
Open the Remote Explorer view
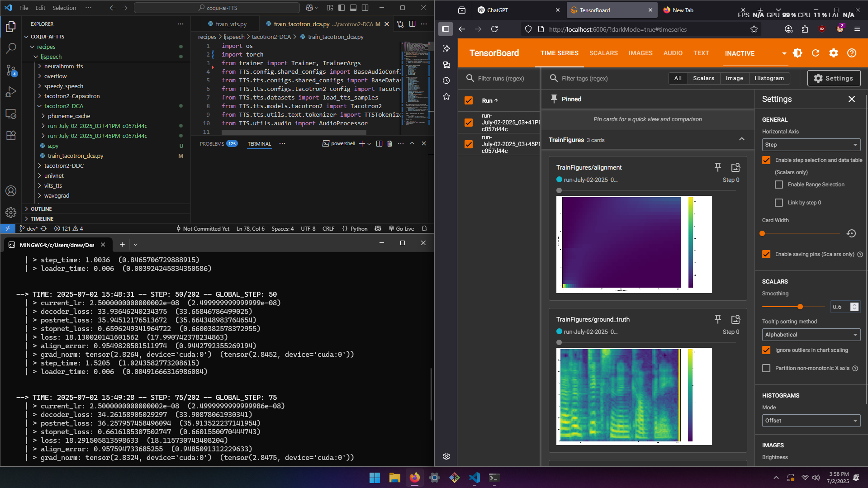(x=11, y=114)
